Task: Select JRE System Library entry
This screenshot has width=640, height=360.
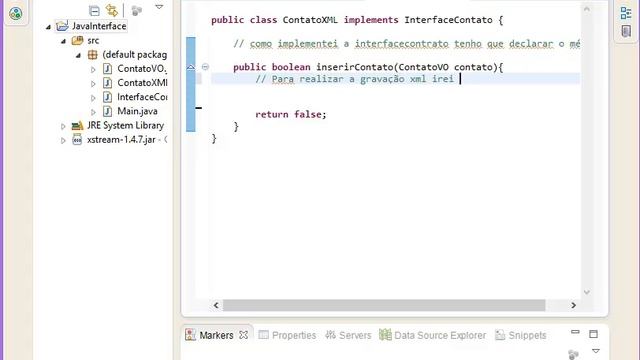Action: coord(125,125)
